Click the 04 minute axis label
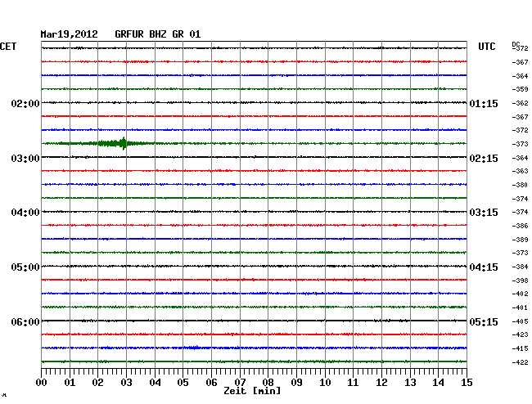Screen dimensions: 532x404 (x=155, y=383)
